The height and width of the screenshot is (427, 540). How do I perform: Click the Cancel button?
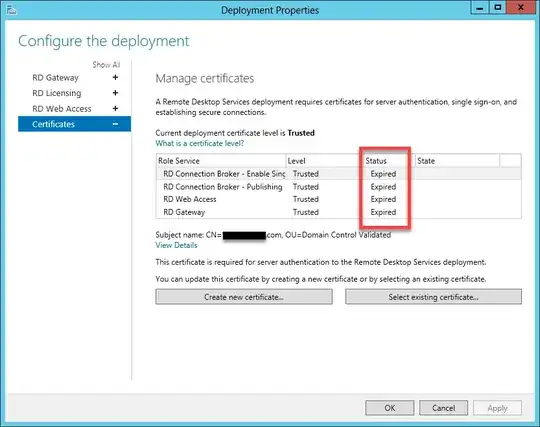pyautogui.click(x=443, y=408)
